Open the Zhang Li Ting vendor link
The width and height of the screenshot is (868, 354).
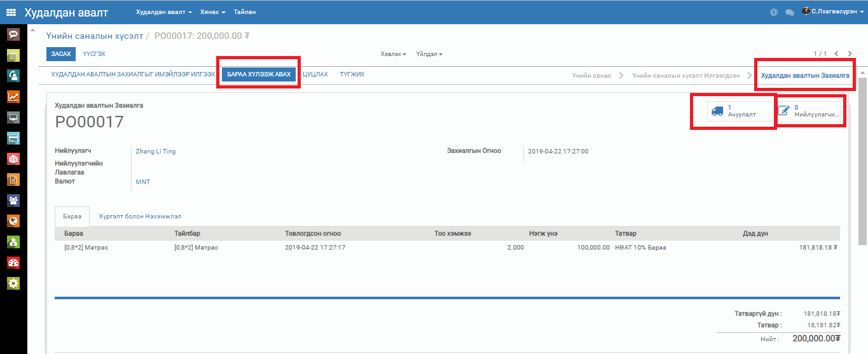point(156,152)
